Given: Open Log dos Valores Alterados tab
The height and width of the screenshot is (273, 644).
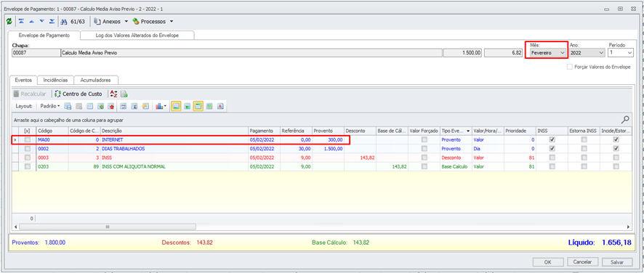Looking at the screenshot, I should pyautogui.click(x=137, y=36).
